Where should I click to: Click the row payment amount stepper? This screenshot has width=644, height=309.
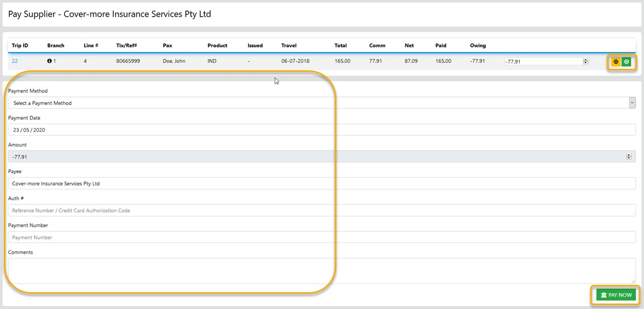tap(585, 62)
